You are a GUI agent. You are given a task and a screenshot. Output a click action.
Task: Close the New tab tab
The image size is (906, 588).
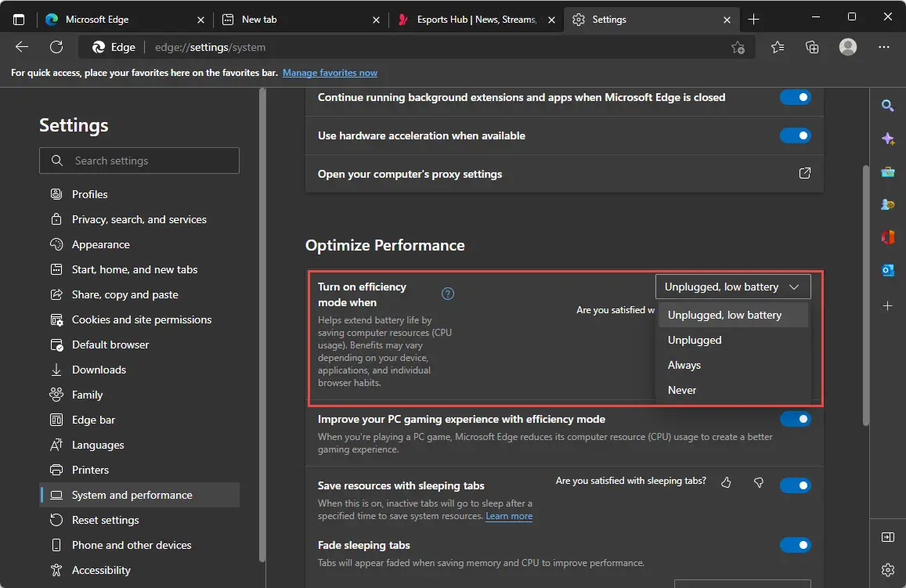tap(376, 20)
